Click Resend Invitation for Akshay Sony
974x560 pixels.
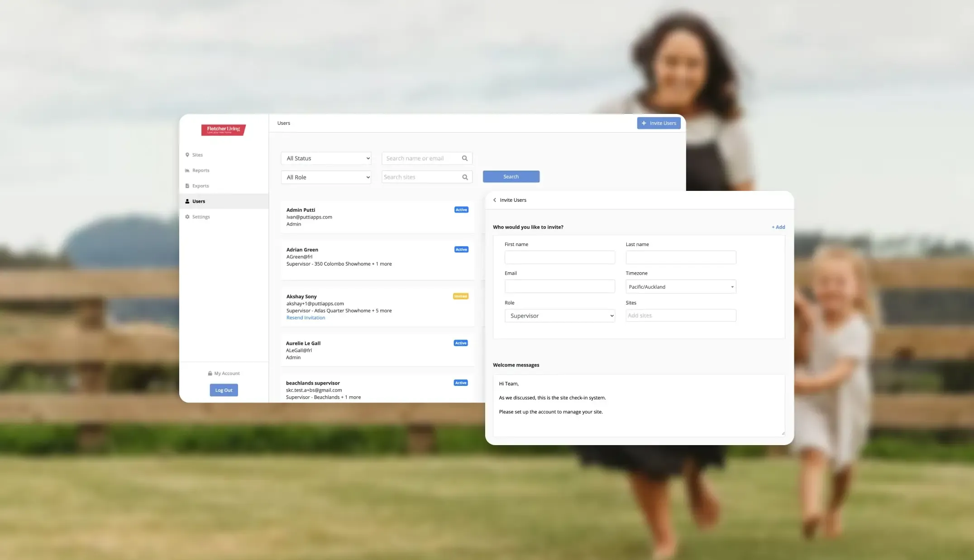click(306, 318)
